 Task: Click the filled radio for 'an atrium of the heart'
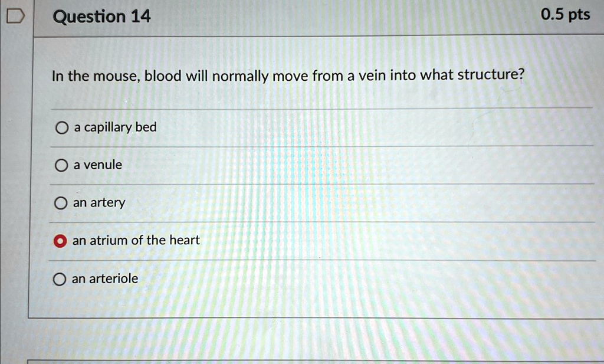(x=61, y=240)
